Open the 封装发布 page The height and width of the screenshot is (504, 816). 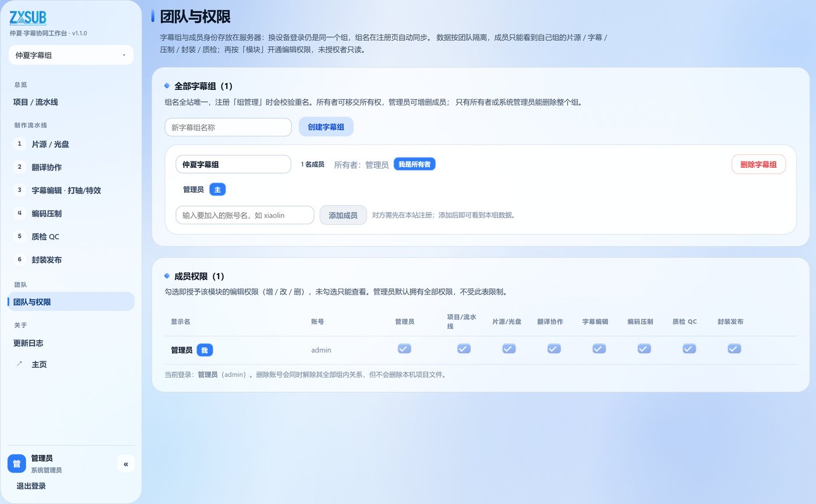pyautogui.click(x=71, y=260)
